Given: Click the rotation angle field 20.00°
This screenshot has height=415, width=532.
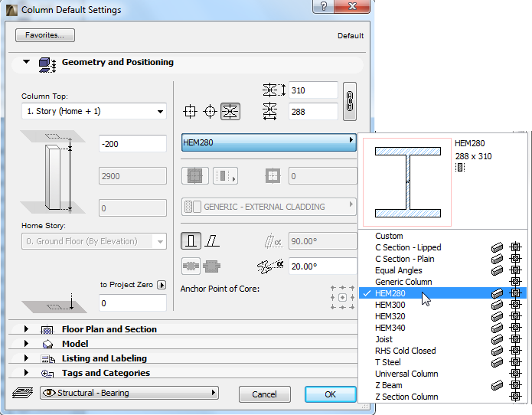Looking at the screenshot, I should 322,266.
